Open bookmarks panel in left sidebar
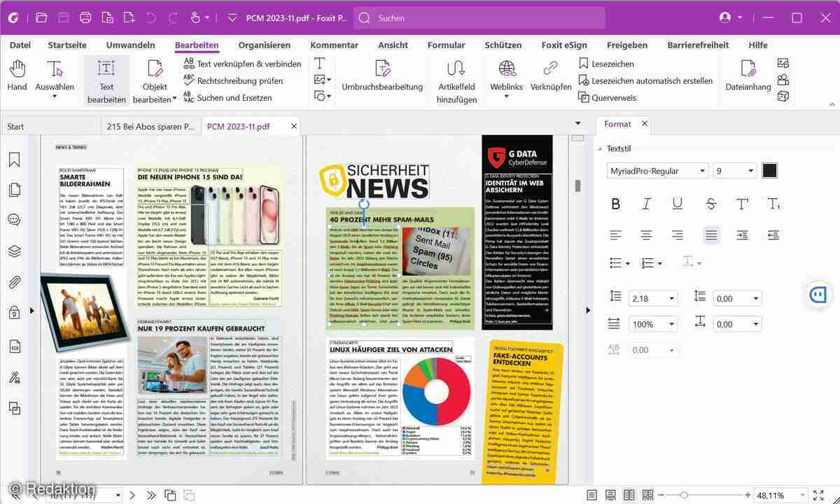The height and width of the screenshot is (504, 840). [x=14, y=160]
